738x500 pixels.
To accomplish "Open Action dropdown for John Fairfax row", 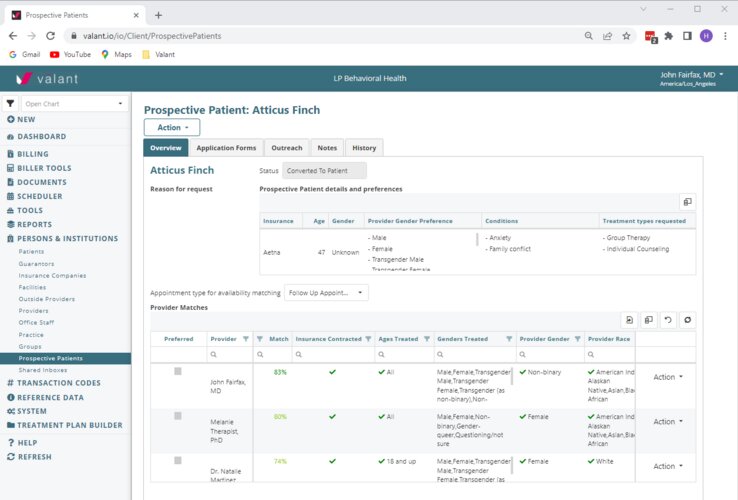I will (667, 377).
